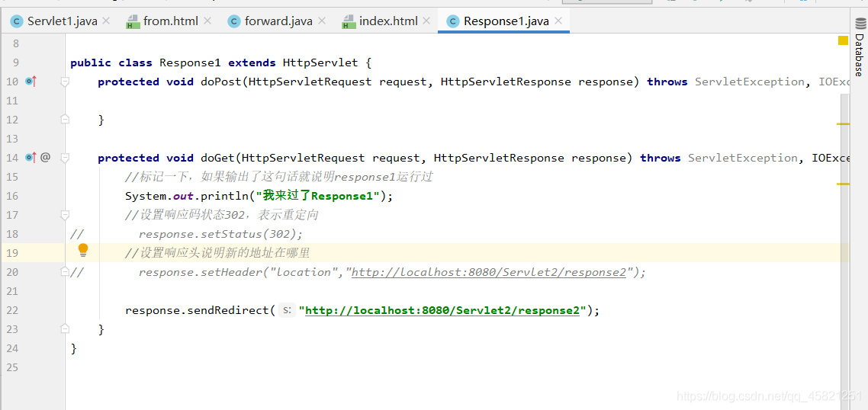Click the sendRedirect method name on line 22
This screenshot has height=410, width=868.
(x=228, y=310)
